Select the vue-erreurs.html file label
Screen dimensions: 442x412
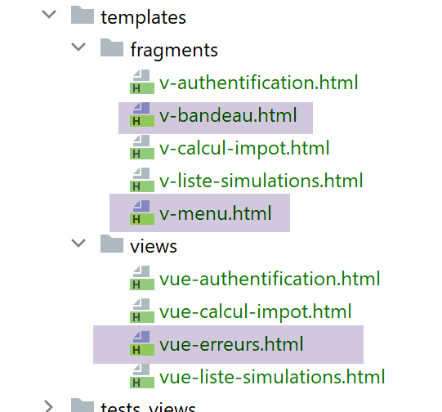click(231, 344)
